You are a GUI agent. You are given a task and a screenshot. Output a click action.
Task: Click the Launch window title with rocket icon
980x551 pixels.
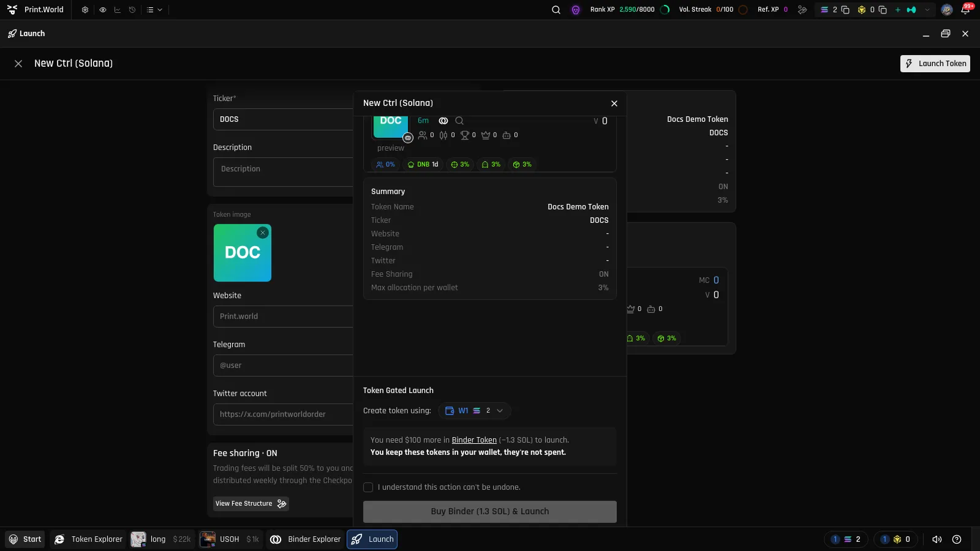[x=26, y=34]
